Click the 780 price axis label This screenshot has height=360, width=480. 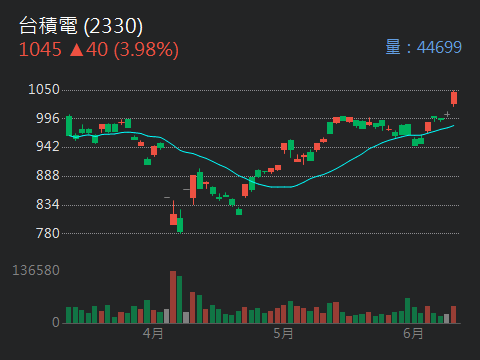[x=48, y=233]
